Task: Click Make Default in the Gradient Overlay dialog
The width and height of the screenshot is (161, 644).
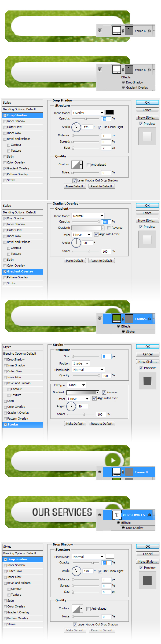Action: (x=75, y=260)
